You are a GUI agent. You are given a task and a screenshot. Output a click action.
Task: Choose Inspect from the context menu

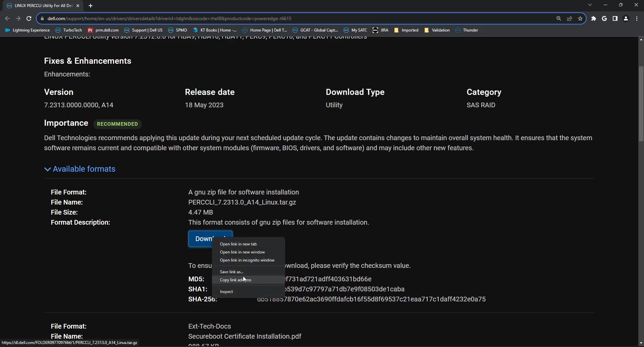226,292
